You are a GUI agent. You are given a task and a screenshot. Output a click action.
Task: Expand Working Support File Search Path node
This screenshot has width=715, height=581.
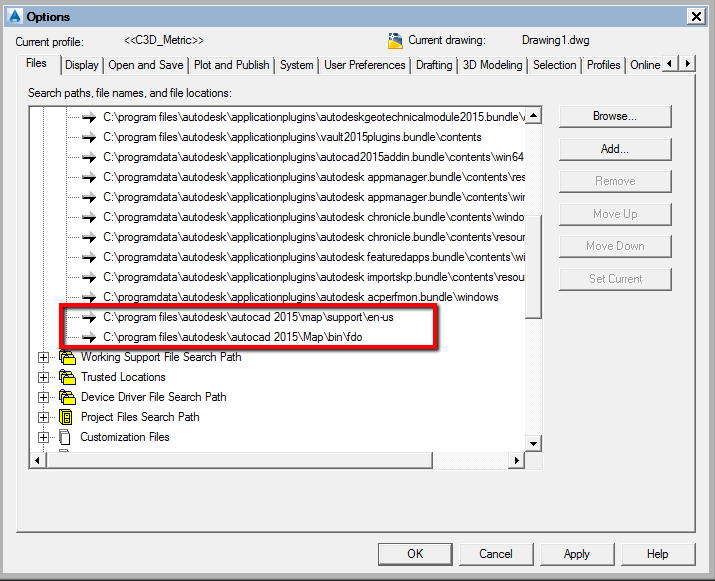click(x=43, y=357)
